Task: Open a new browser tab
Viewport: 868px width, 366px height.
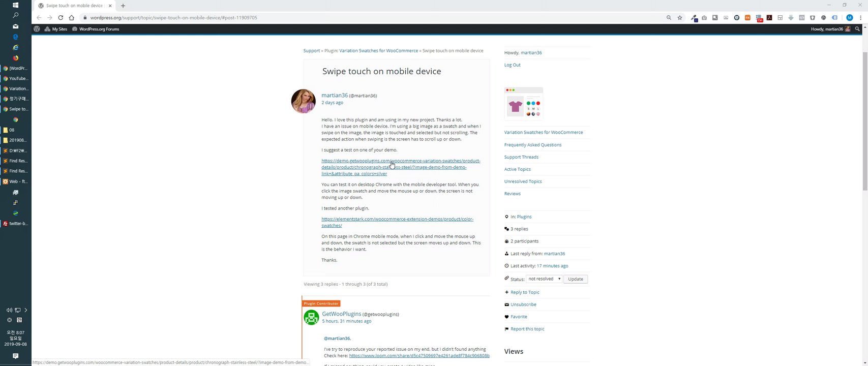Action: pos(123,6)
